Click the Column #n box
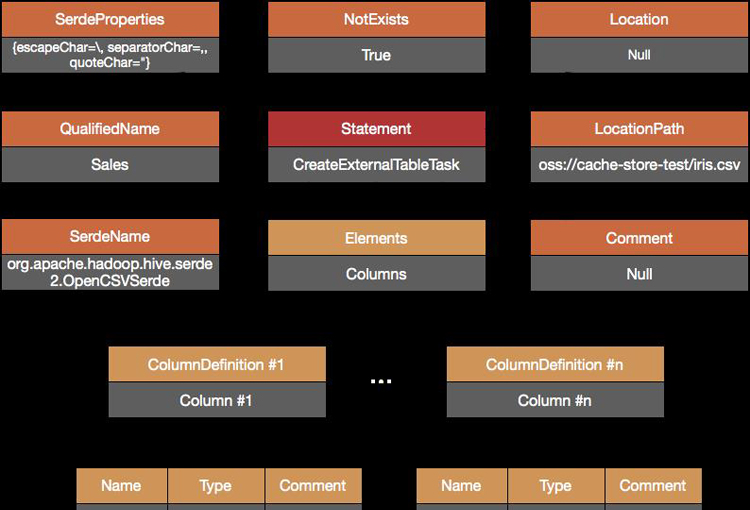This screenshot has height=510, width=750. (x=554, y=400)
